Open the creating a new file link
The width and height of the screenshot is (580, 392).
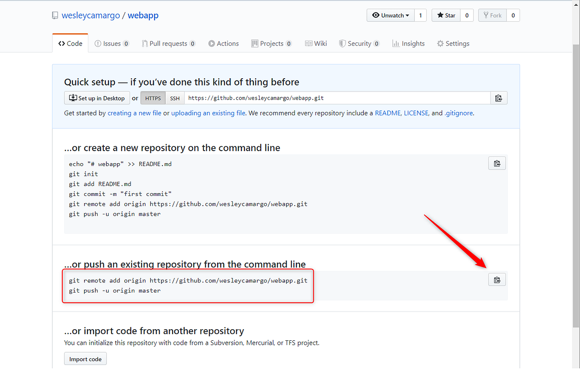click(x=134, y=112)
